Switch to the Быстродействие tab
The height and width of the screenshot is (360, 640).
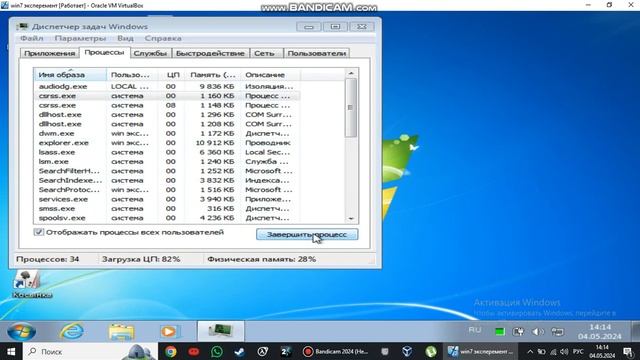point(210,53)
